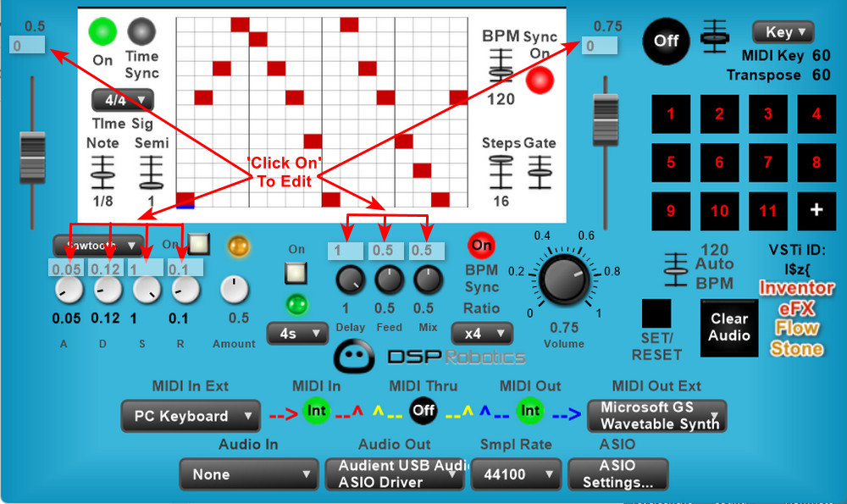Screen dimensions: 847x504
Task: Click the BPM stepper icon above 120
Action: [x=501, y=66]
